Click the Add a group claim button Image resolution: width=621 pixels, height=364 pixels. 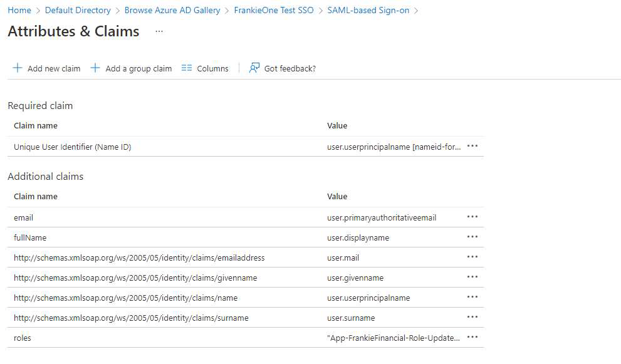[x=131, y=68]
